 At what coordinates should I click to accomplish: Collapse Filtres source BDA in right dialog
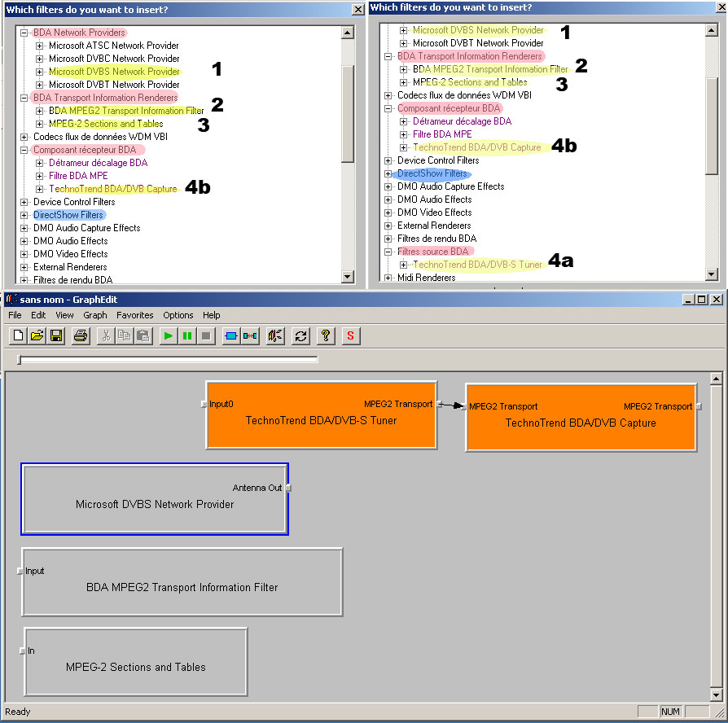coord(388,252)
